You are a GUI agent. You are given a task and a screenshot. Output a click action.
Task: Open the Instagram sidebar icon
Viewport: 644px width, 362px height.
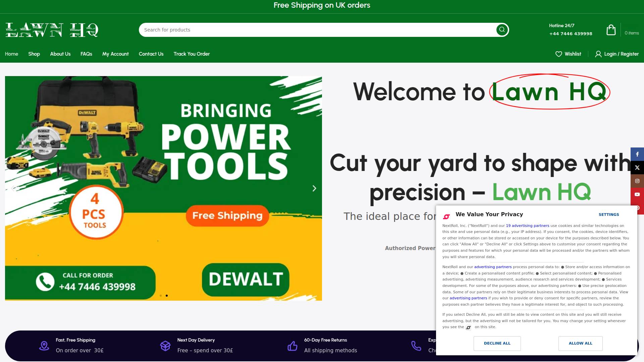pyautogui.click(x=637, y=181)
